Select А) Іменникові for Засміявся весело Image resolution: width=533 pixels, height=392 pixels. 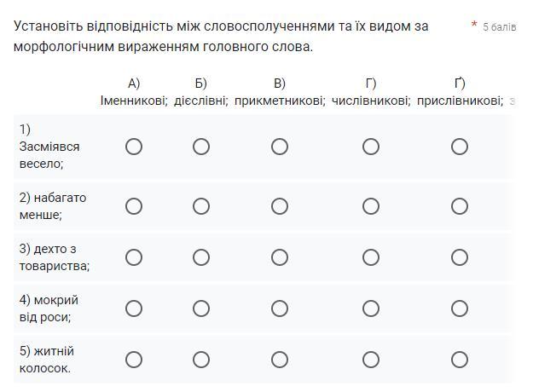click(134, 147)
